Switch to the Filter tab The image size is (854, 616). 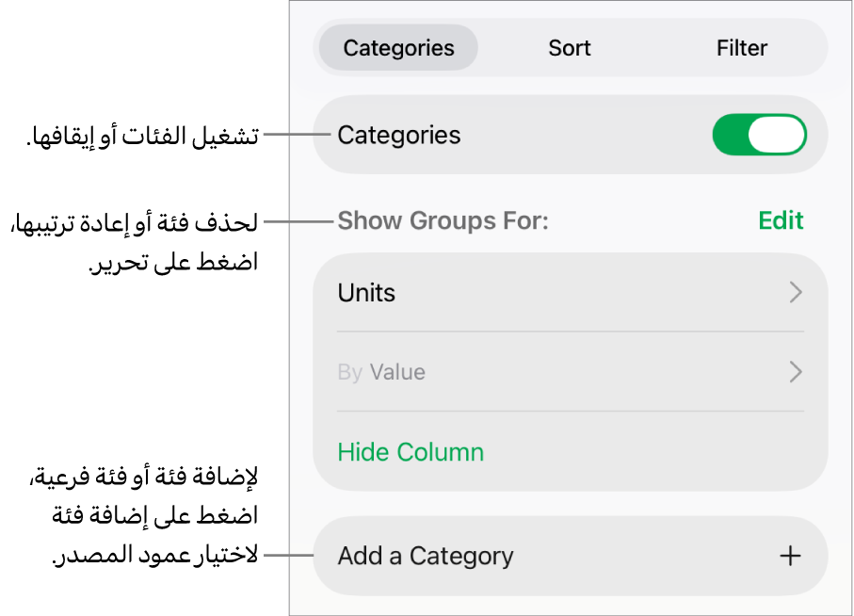742,48
